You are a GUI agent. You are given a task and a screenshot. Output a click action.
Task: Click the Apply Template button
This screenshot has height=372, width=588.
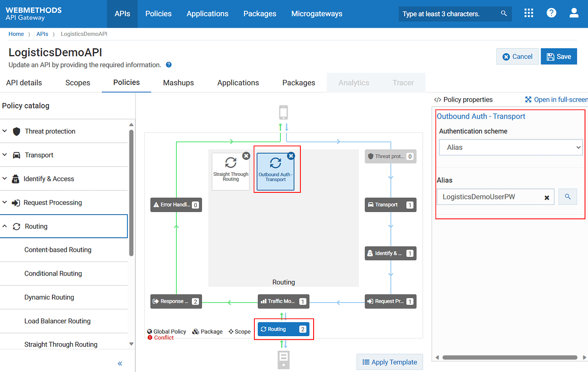pos(389,362)
